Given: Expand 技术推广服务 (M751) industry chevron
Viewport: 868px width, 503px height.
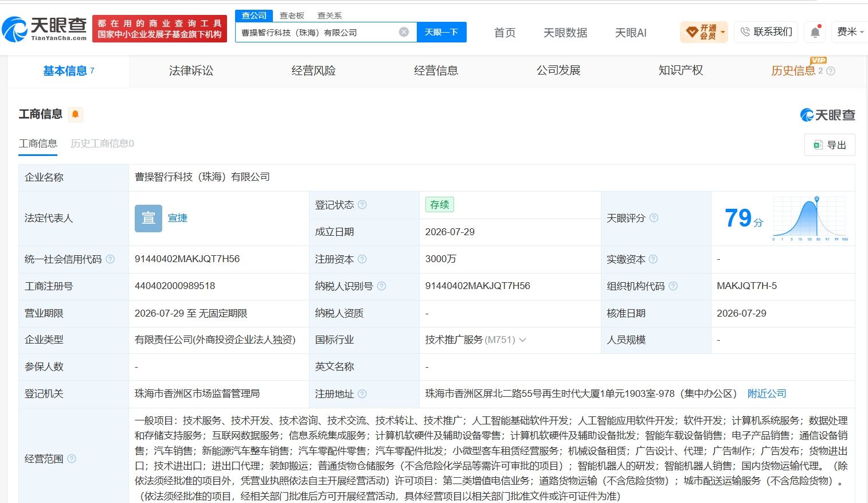Looking at the screenshot, I should pyautogui.click(x=522, y=340).
